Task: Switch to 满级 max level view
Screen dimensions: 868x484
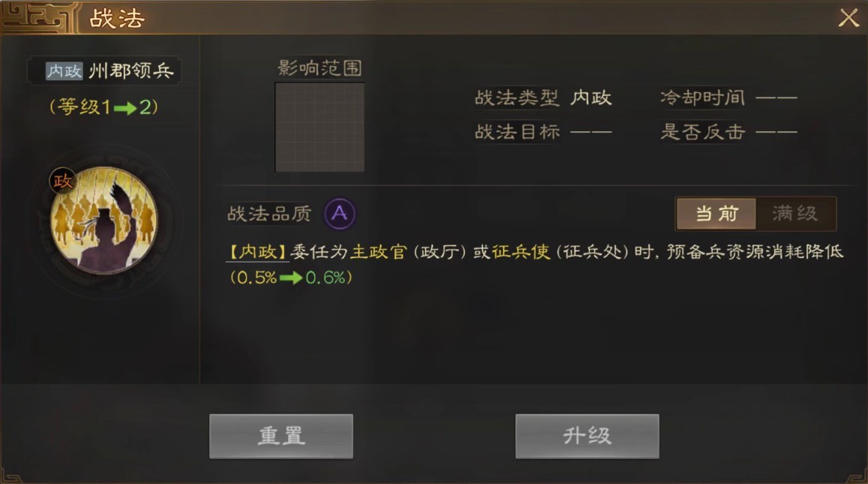Action: coord(795,213)
